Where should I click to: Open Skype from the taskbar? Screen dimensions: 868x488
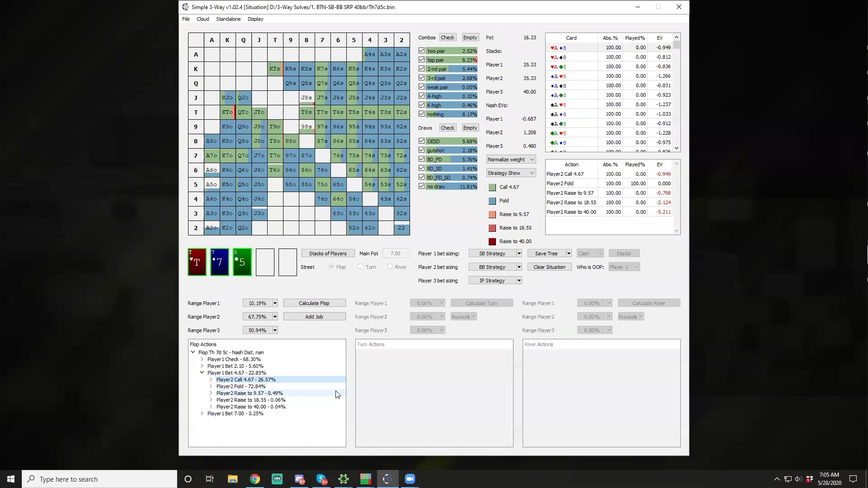coord(321,479)
